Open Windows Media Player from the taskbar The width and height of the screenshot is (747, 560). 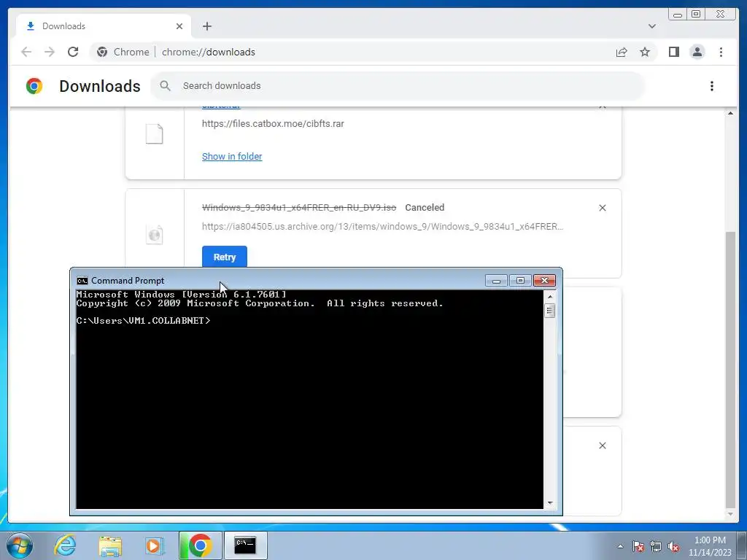[154, 545]
